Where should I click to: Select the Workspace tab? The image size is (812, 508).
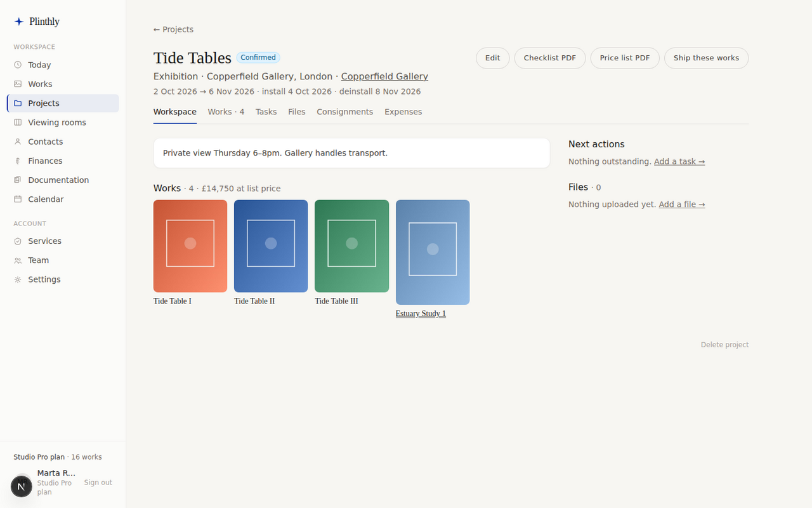click(174, 112)
